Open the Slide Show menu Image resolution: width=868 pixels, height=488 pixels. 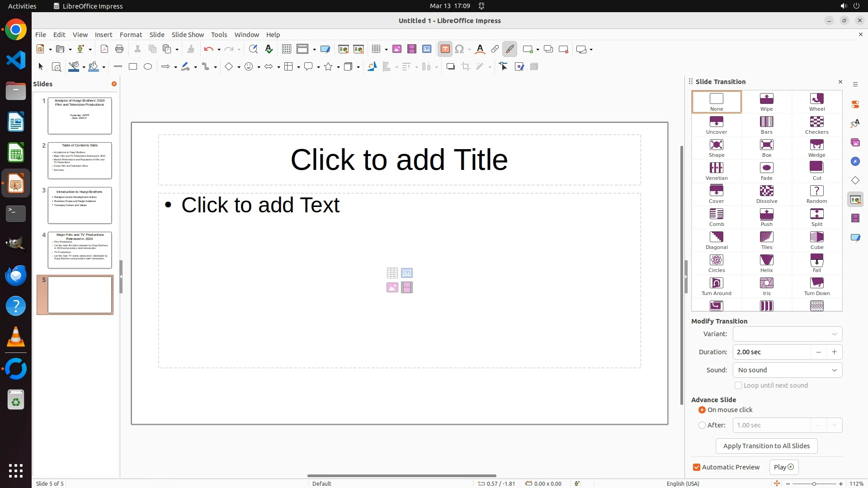[188, 35]
